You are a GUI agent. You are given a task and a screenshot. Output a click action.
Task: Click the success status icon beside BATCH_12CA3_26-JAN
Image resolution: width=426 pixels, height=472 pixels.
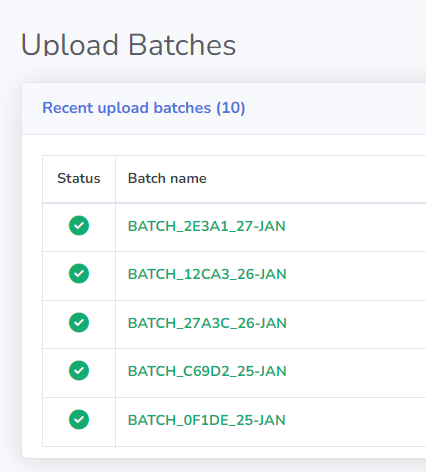79,274
